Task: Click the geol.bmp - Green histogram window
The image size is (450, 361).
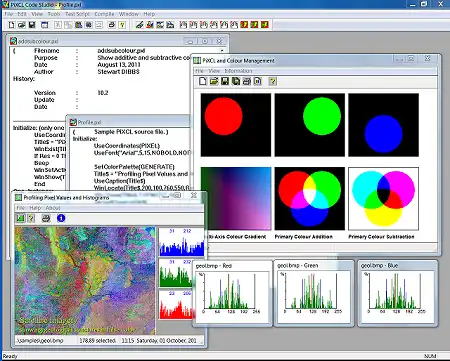Action: tap(314, 293)
